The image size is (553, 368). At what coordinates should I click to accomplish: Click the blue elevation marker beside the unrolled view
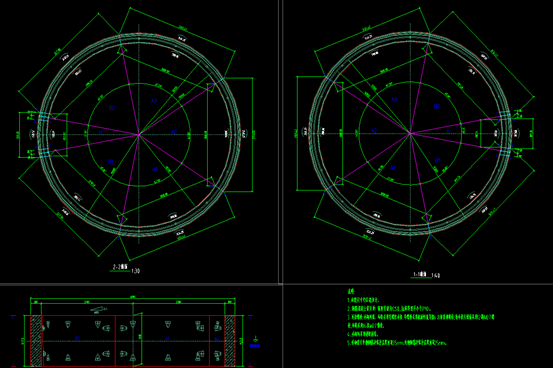click(255, 342)
